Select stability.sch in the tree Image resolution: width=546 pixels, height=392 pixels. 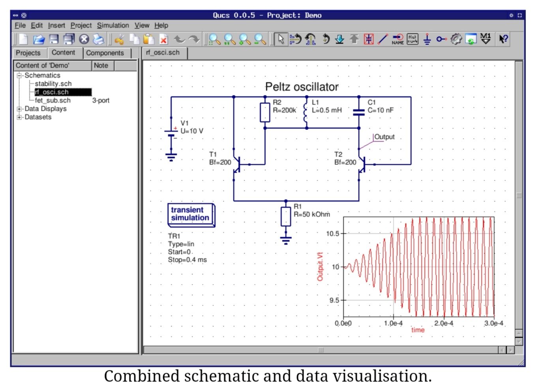pyautogui.click(x=53, y=84)
